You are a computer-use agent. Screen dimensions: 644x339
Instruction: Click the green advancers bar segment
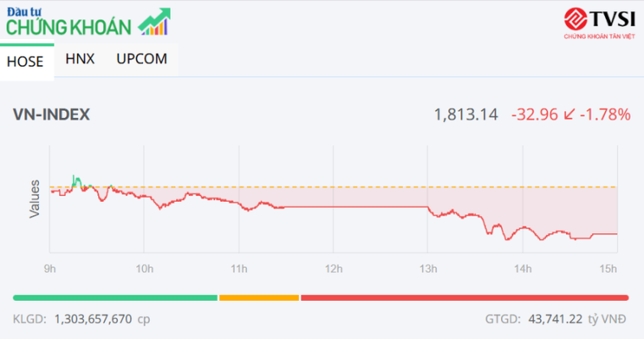coord(115,297)
